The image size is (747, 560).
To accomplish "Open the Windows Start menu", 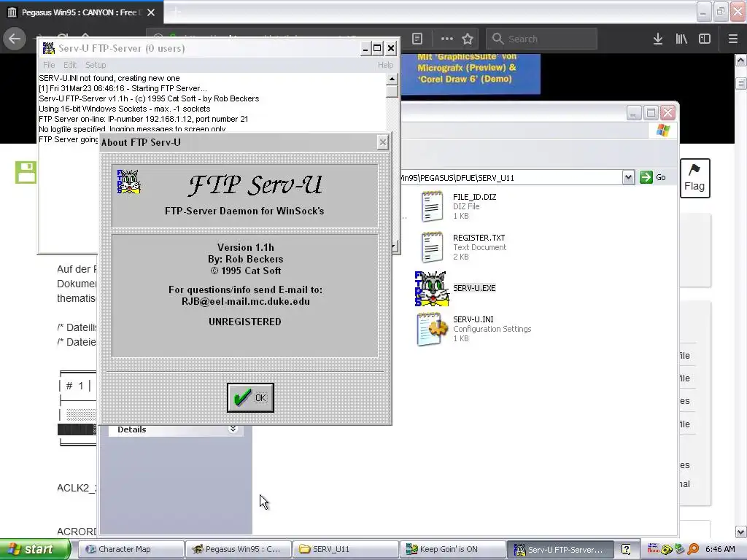I will (x=35, y=549).
